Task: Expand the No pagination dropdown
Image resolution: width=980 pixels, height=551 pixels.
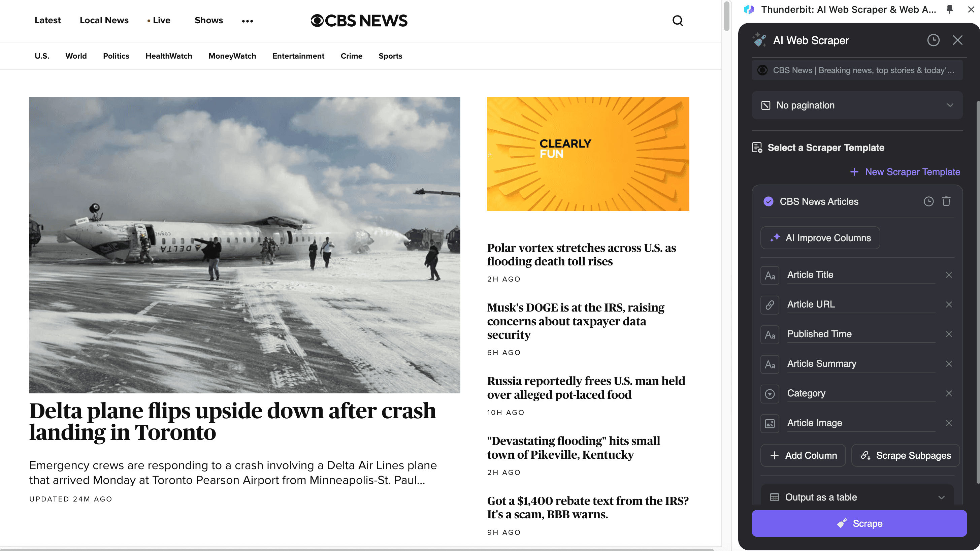Action: [857, 105]
